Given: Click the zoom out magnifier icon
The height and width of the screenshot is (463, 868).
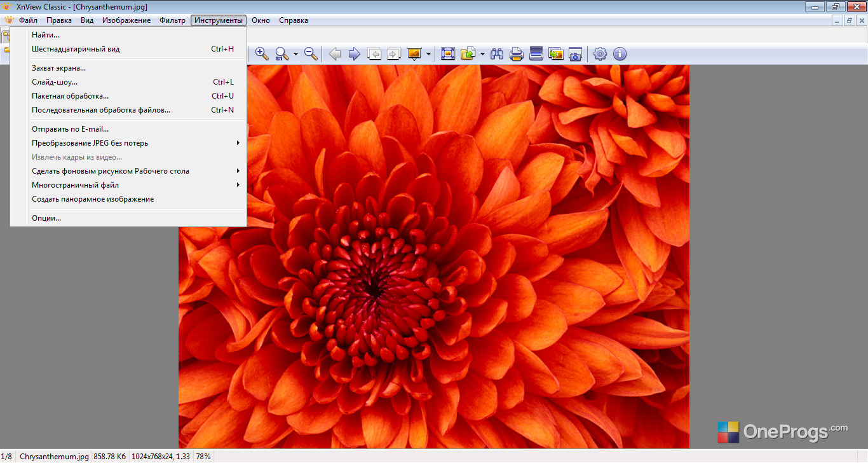Looking at the screenshot, I should 311,54.
